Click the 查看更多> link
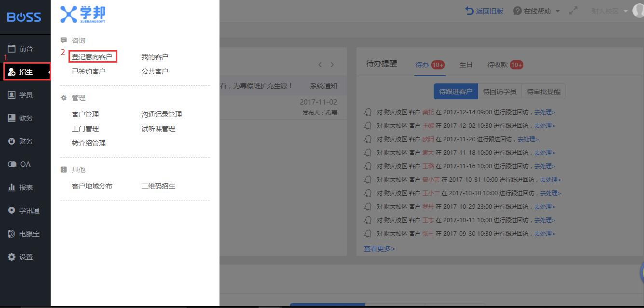The image size is (644, 308). 379,249
